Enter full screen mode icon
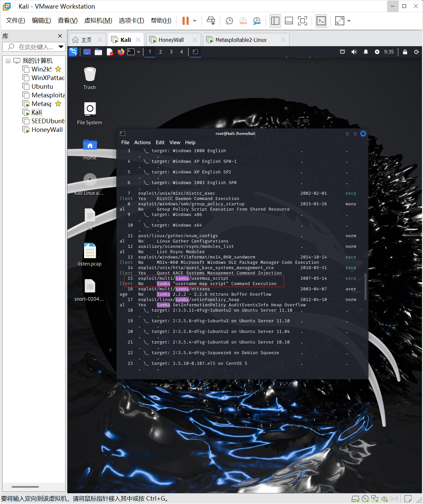This screenshot has height=504, width=423. click(x=302, y=21)
